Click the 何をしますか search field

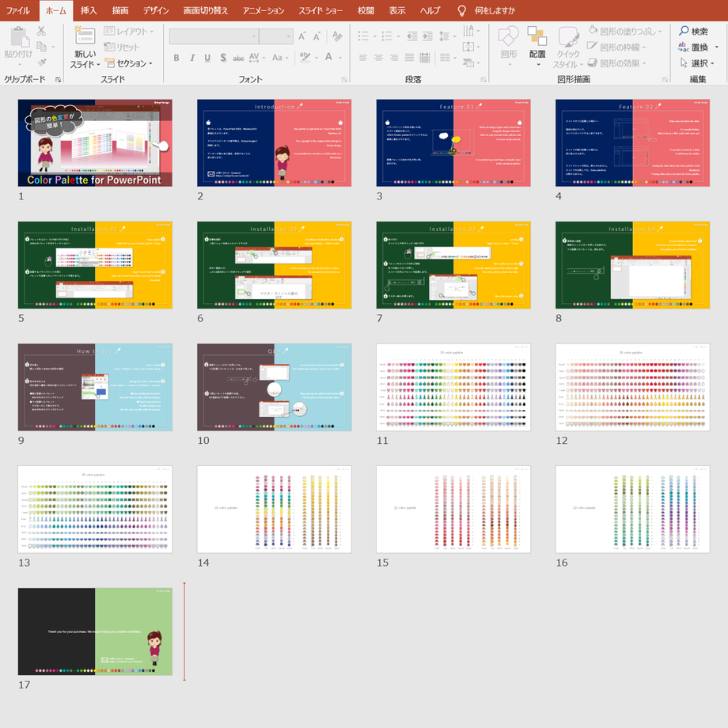[x=495, y=10]
